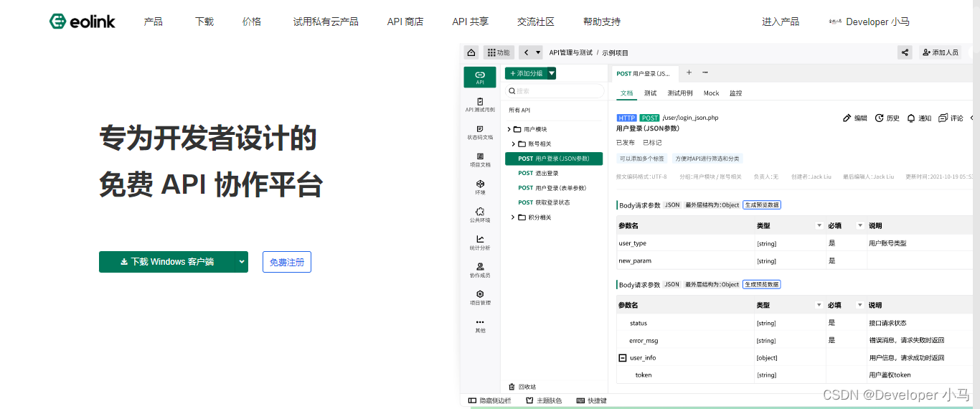Image resolution: width=980 pixels, height=409 pixels.
Task: Open API 商店 in the top navigation
Action: pyautogui.click(x=405, y=22)
